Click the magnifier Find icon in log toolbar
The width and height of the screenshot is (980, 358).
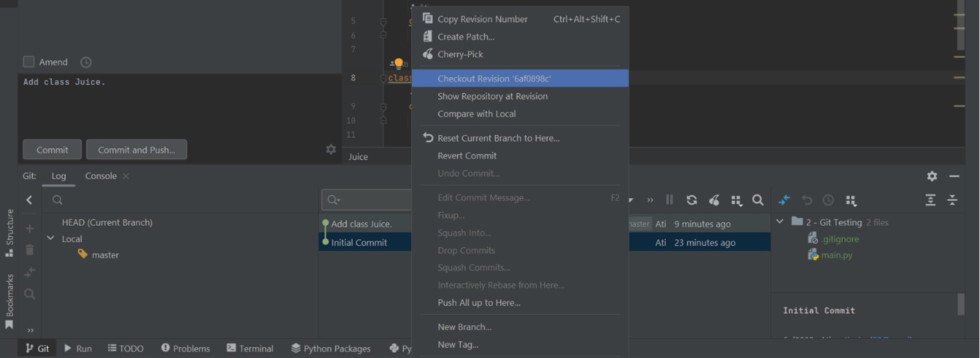click(x=758, y=200)
